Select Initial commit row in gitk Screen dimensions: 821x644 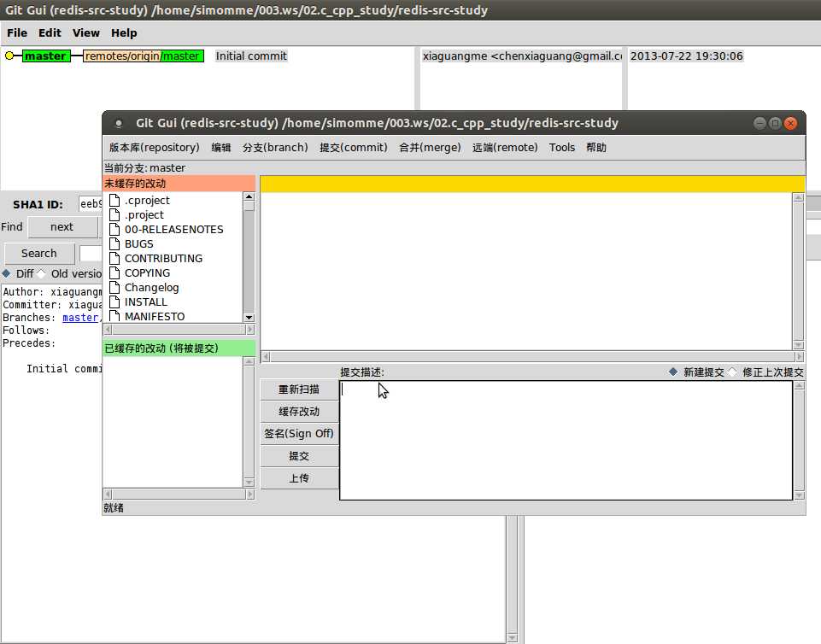[251, 56]
